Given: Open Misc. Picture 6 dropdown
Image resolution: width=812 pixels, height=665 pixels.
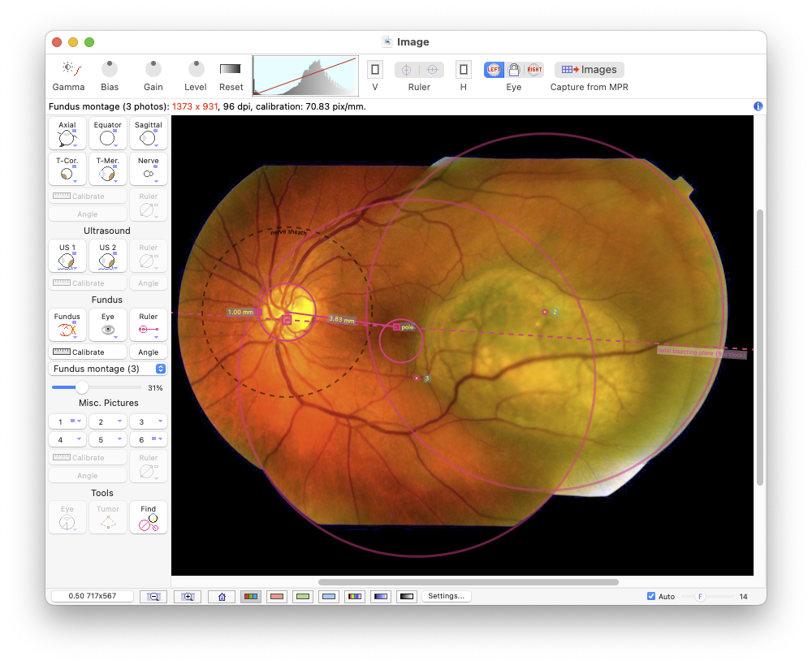Looking at the screenshot, I should tap(148, 440).
